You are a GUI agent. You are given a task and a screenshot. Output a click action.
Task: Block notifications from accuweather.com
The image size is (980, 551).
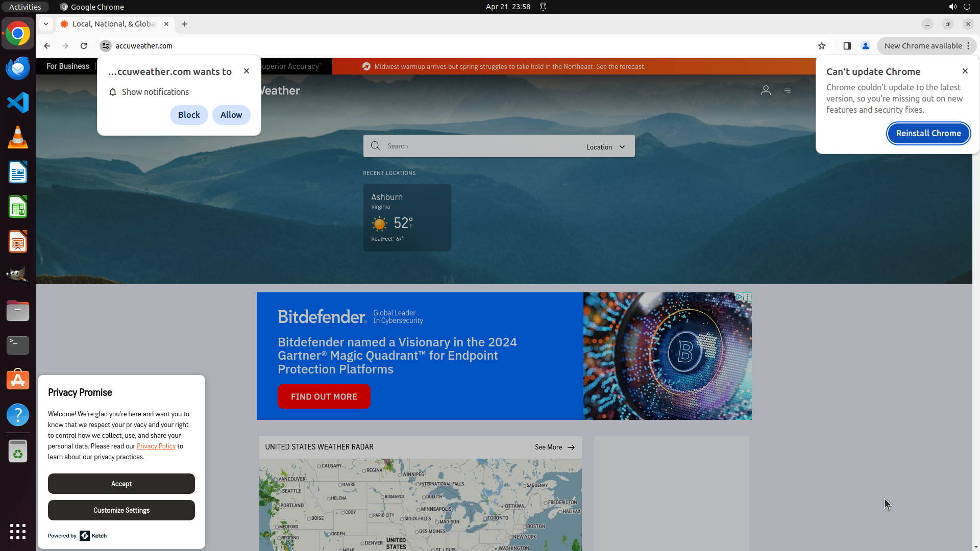[x=189, y=115]
